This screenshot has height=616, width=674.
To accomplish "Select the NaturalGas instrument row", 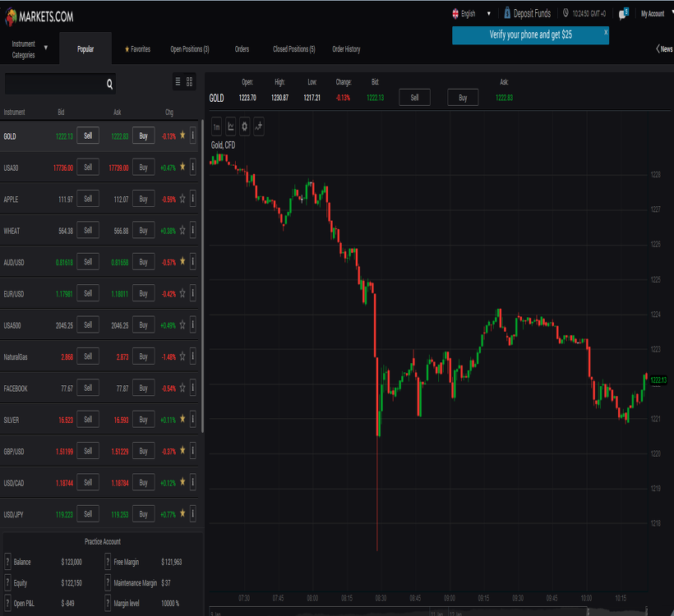I will (99, 356).
